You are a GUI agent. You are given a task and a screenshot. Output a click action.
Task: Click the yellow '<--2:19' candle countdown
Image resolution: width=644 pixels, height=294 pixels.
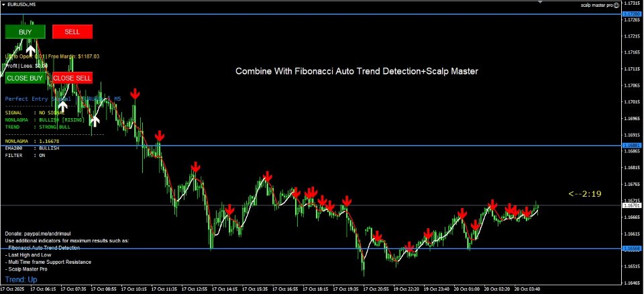(x=585, y=194)
